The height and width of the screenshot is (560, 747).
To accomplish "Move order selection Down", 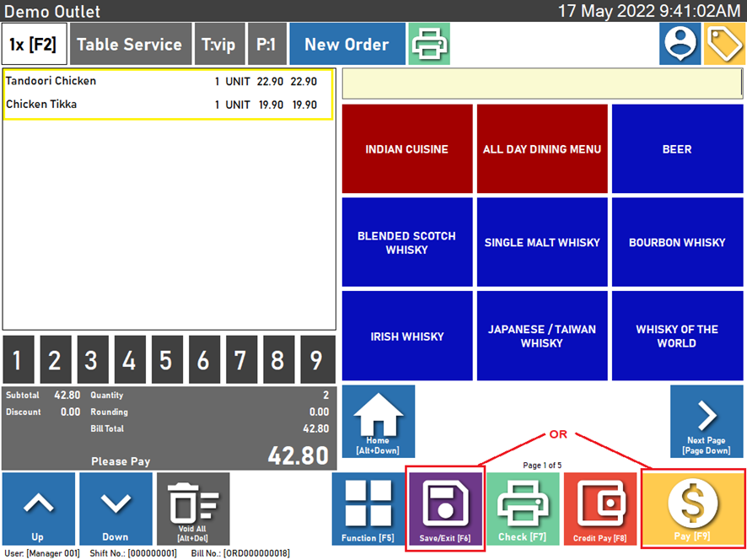I will [116, 509].
